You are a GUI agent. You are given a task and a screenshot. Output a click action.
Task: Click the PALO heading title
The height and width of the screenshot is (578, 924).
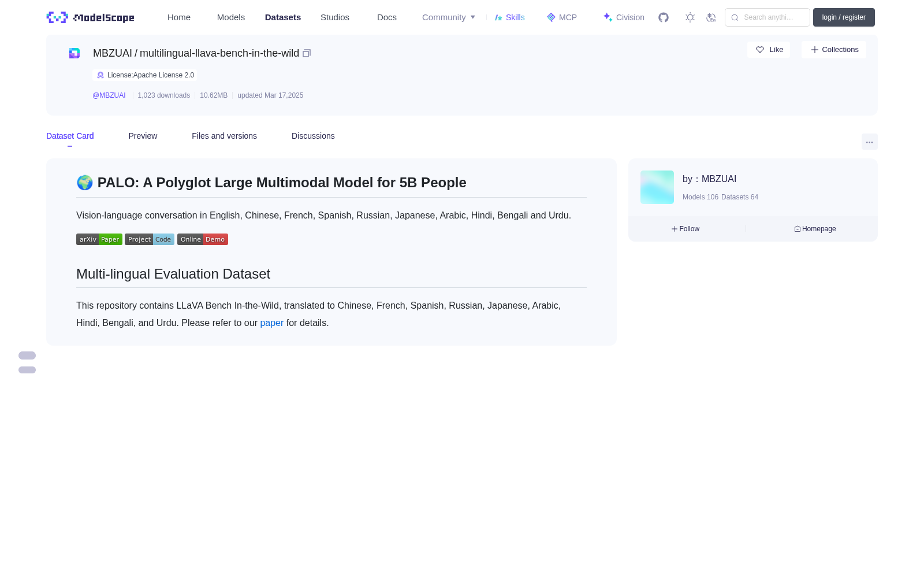click(x=271, y=183)
